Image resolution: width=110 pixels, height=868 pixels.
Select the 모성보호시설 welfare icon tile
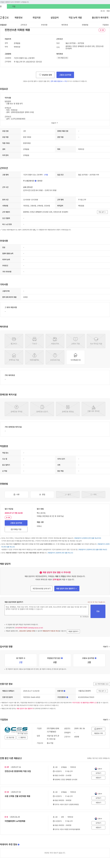click(55, 357)
